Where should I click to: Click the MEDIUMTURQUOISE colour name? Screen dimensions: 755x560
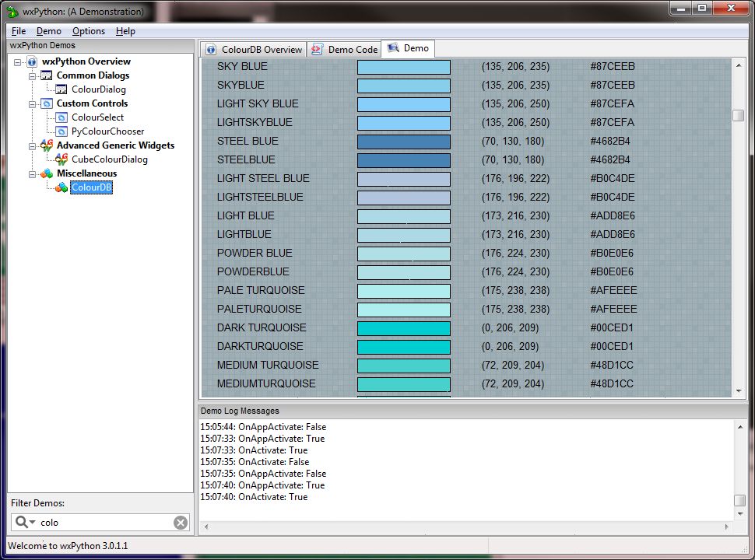click(x=266, y=384)
